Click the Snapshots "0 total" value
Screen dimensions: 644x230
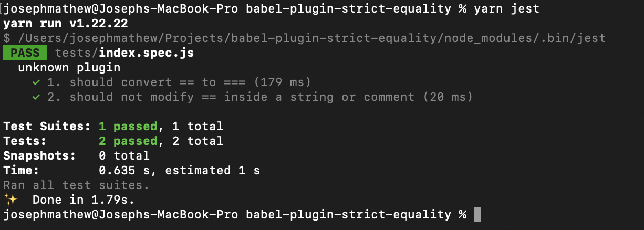[x=124, y=156]
